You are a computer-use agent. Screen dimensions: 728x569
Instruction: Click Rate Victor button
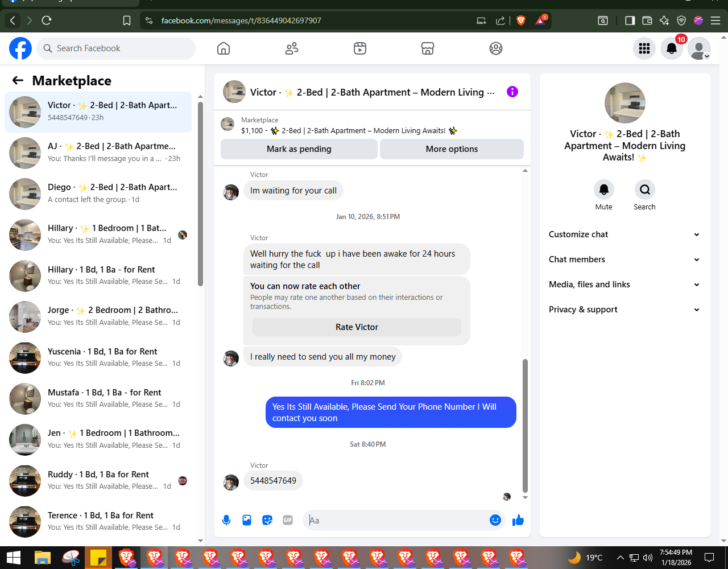(357, 327)
